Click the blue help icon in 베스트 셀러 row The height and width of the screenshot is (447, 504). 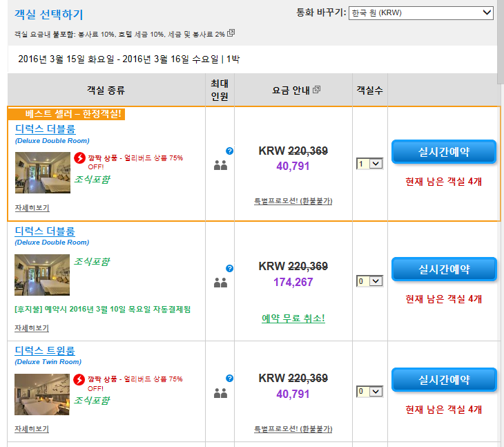229,151
